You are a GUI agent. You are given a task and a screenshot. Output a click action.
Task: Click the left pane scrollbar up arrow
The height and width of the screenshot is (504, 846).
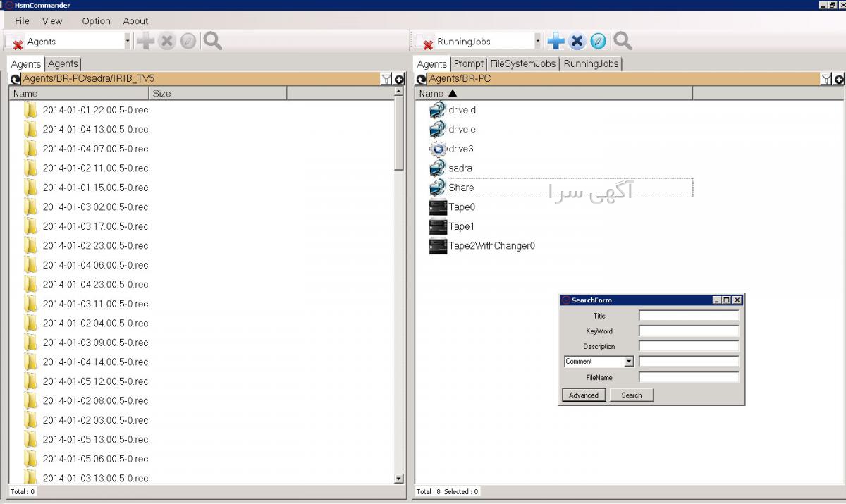tap(399, 92)
